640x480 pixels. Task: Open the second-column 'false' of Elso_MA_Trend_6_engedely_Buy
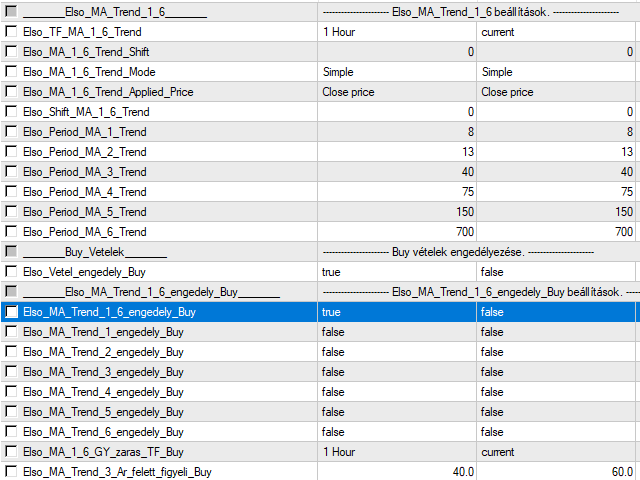(556, 432)
